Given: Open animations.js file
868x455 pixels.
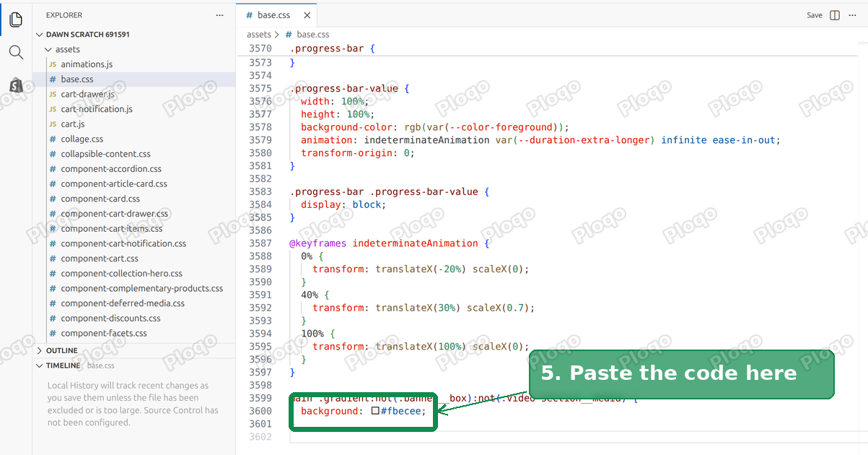Looking at the screenshot, I should coord(134,64).
